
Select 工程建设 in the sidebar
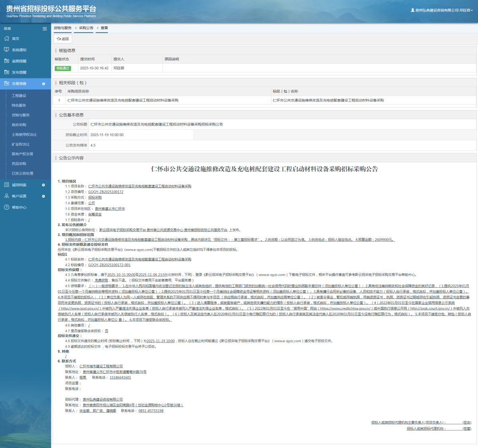19,96
